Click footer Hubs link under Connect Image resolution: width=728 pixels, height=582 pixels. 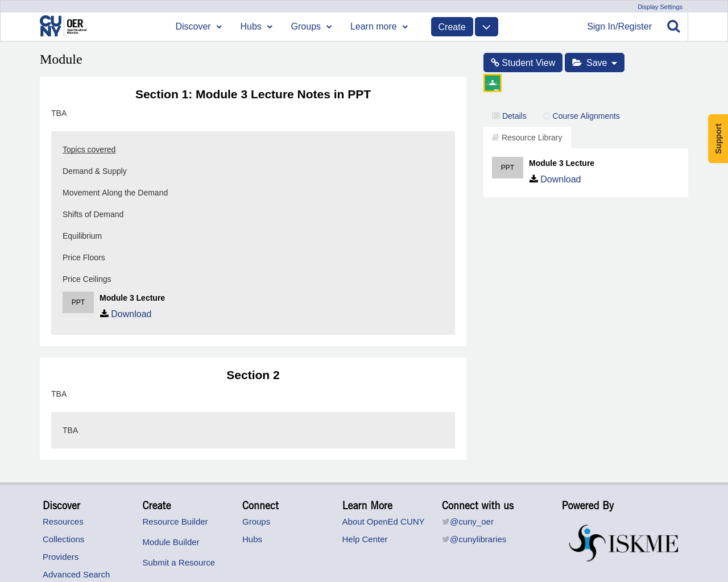click(252, 539)
